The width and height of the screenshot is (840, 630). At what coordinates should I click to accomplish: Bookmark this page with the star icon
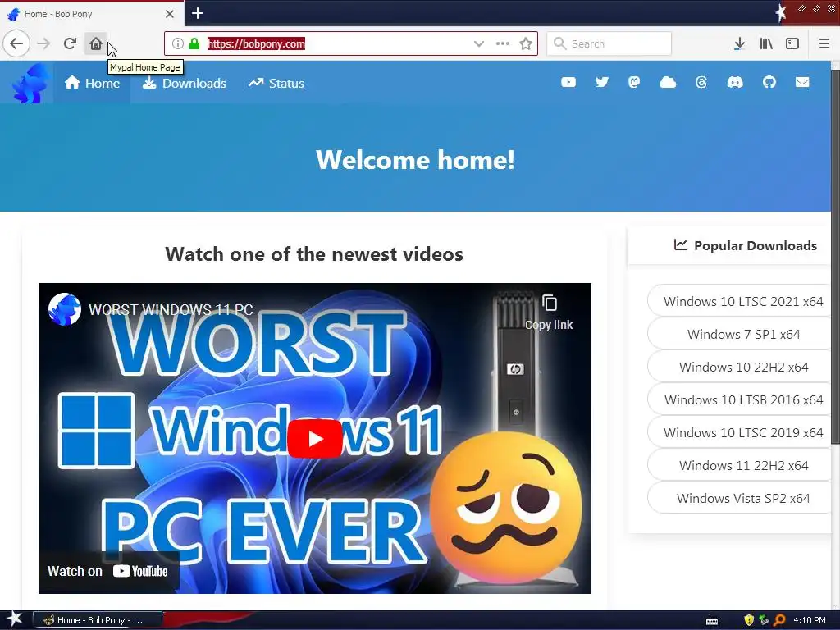(526, 43)
